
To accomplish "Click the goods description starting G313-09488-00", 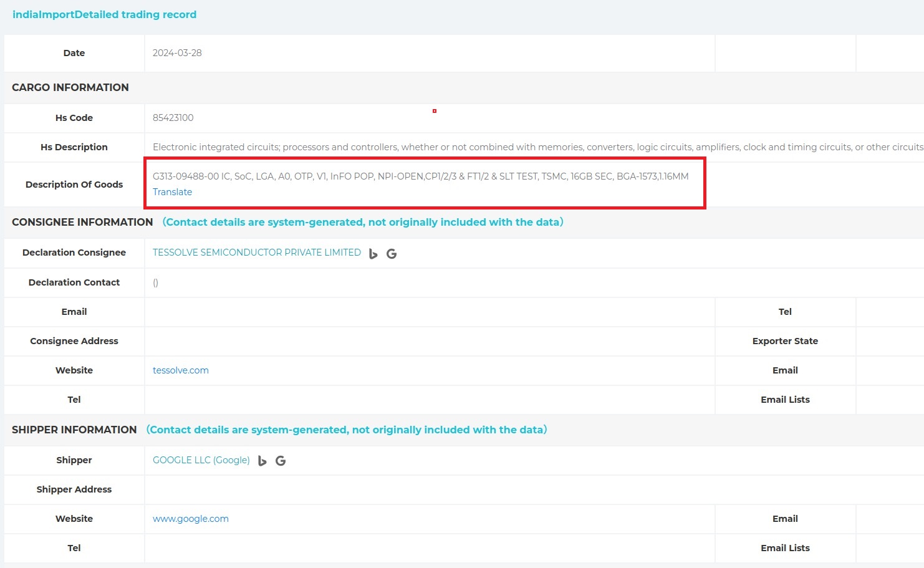I will [x=421, y=176].
